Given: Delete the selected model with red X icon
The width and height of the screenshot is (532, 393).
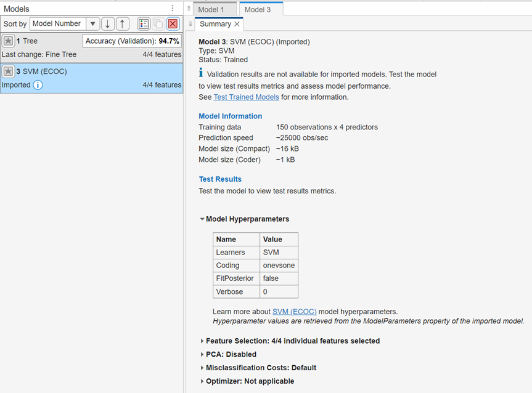Looking at the screenshot, I should pos(171,23).
